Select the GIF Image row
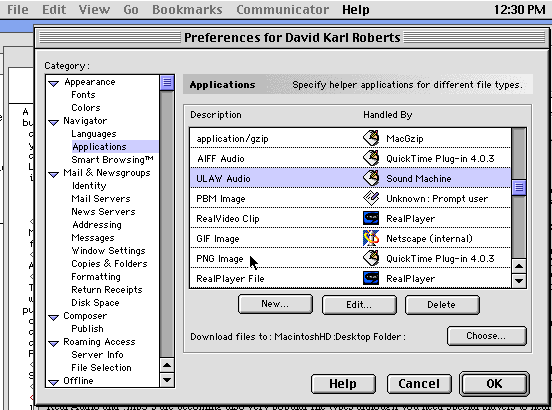 coord(350,238)
